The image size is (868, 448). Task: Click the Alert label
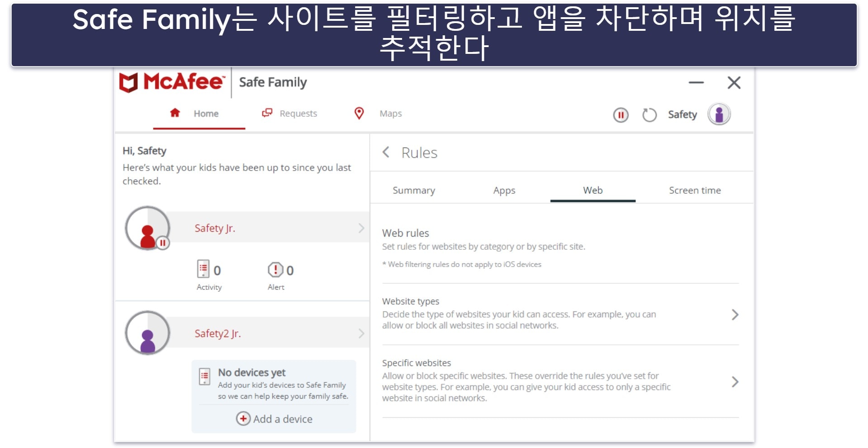point(276,287)
